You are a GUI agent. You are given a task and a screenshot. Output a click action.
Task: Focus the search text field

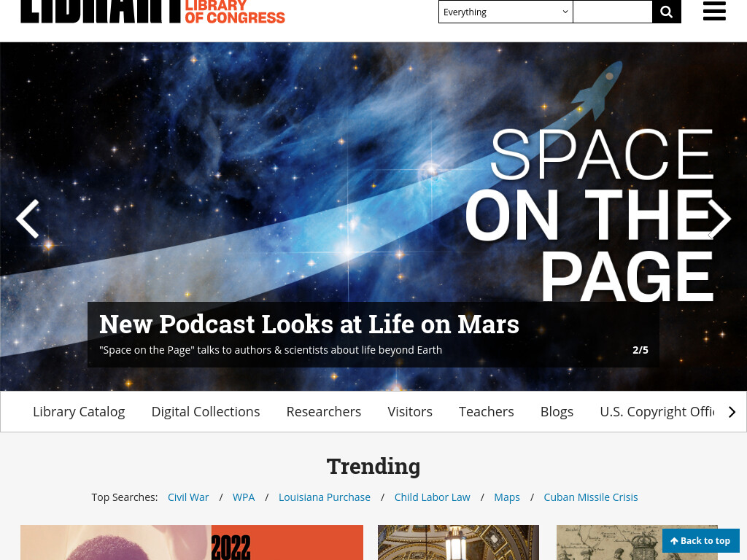pyautogui.click(x=613, y=12)
